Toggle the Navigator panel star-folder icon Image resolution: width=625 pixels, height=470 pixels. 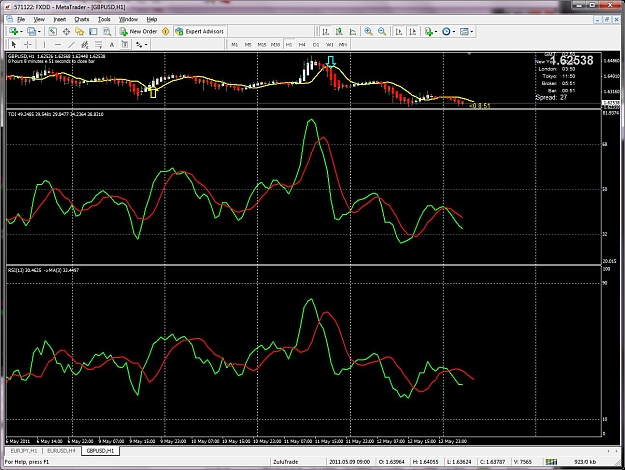[x=80, y=31]
